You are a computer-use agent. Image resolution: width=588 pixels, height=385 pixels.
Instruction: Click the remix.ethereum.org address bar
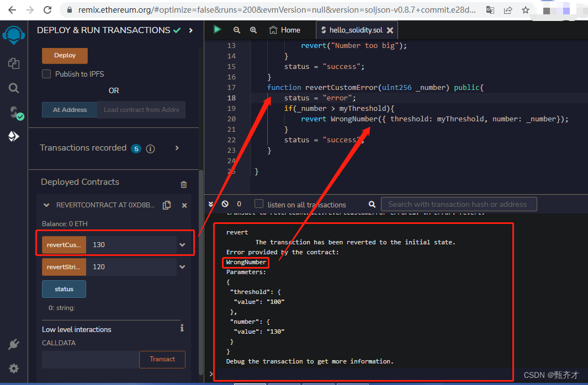pyautogui.click(x=277, y=10)
